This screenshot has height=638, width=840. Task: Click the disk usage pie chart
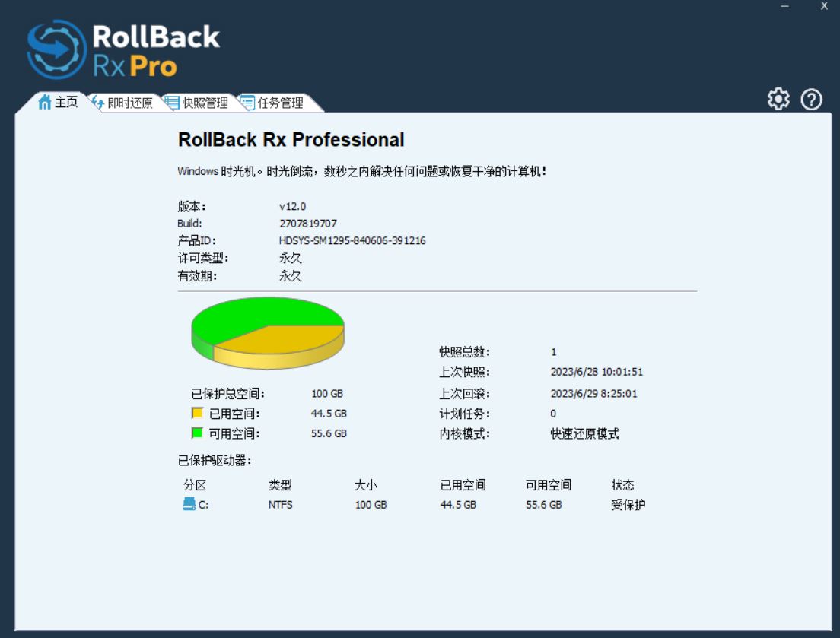268,333
